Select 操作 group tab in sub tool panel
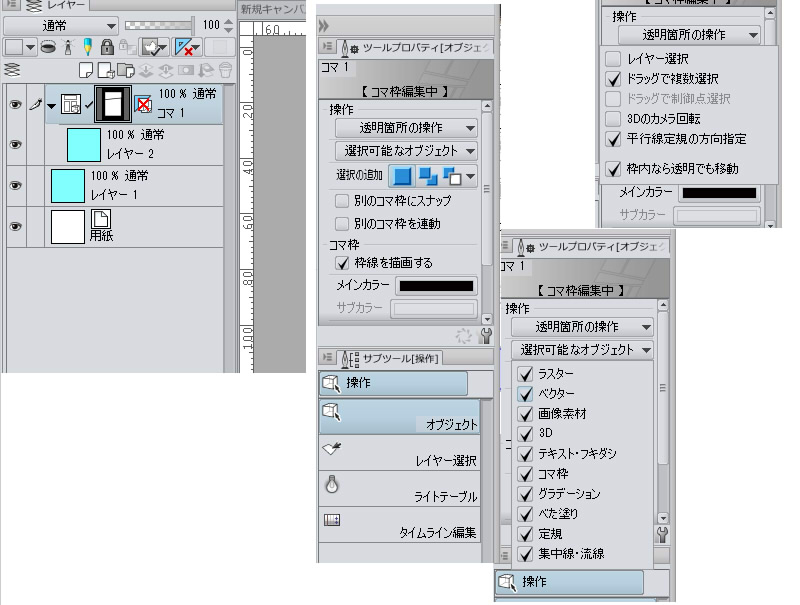This screenshot has width=800, height=605. tap(393, 383)
